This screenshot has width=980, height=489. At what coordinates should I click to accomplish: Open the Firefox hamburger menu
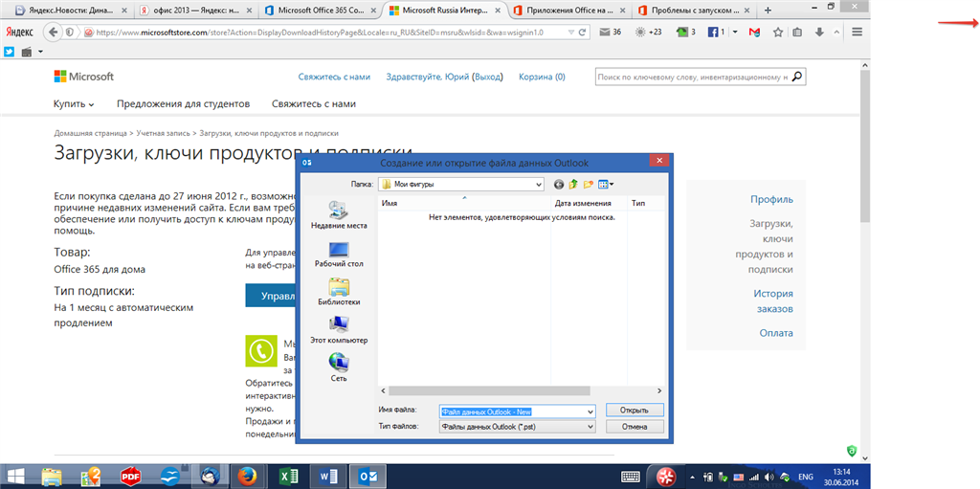pyautogui.click(x=857, y=32)
